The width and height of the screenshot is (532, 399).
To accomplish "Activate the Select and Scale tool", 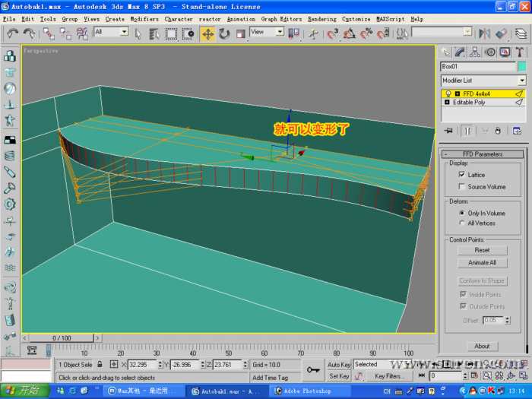I will click(x=241, y=33).
